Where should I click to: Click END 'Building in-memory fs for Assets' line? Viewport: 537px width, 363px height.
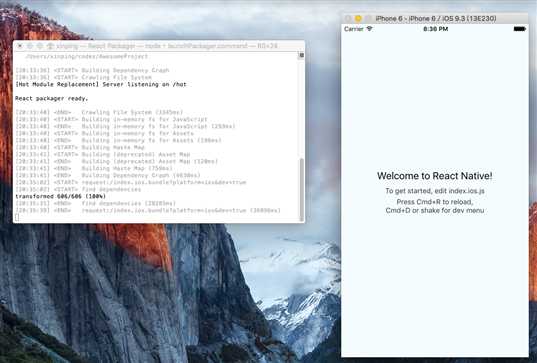tap(118, 140)
